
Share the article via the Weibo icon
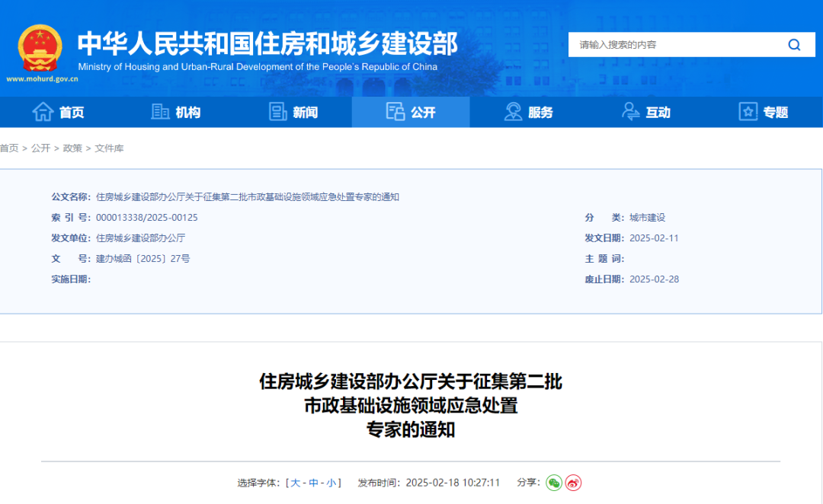click(x=573, y=482)
